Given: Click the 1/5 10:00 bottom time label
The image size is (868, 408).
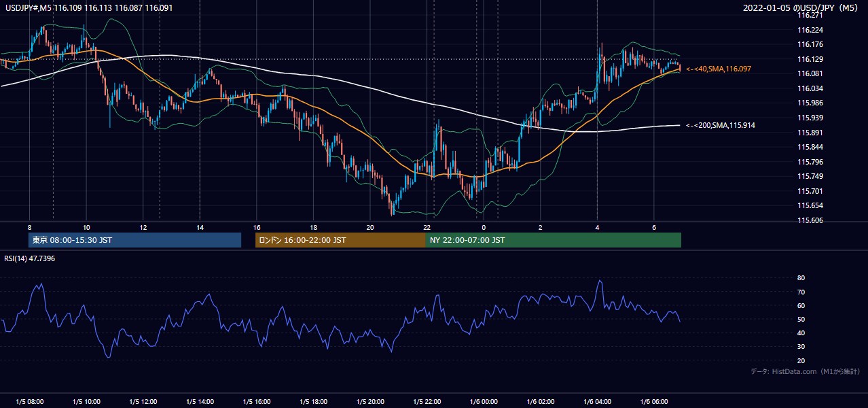Looking at the screenshot, I should (x=86, y=402).
